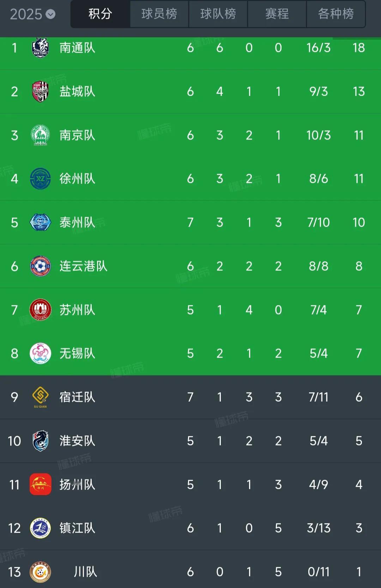This screenshot has width=381, height=588.
Task: Switch to the 球队榜 tab
Action: click(218, 14)
